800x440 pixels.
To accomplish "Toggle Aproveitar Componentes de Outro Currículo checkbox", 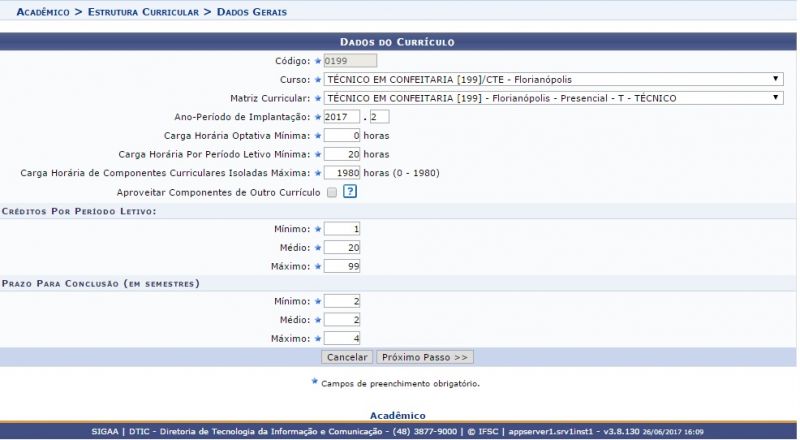I will (x=332, y=192).
